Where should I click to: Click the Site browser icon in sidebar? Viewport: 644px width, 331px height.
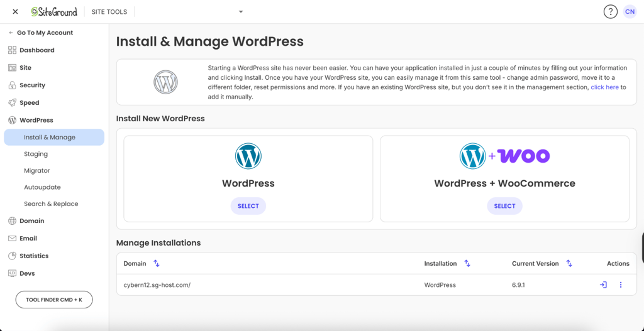click(x=12, y=68)
